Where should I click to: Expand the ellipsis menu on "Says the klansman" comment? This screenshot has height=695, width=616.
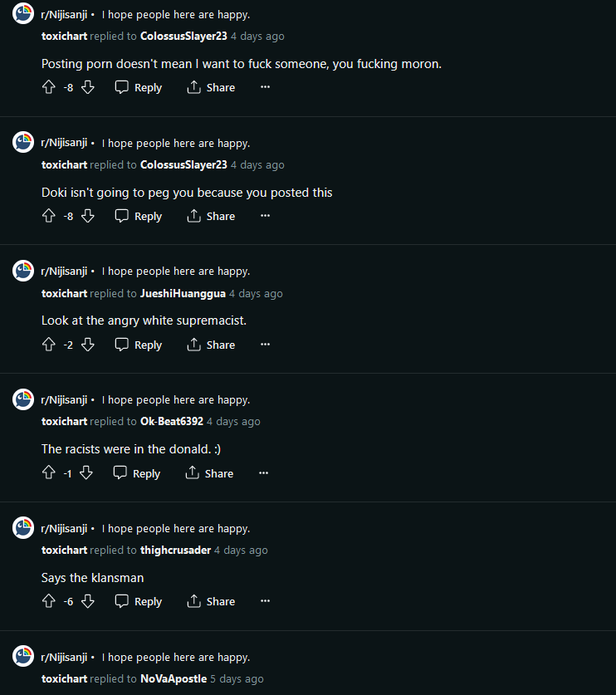click(265, 601)
